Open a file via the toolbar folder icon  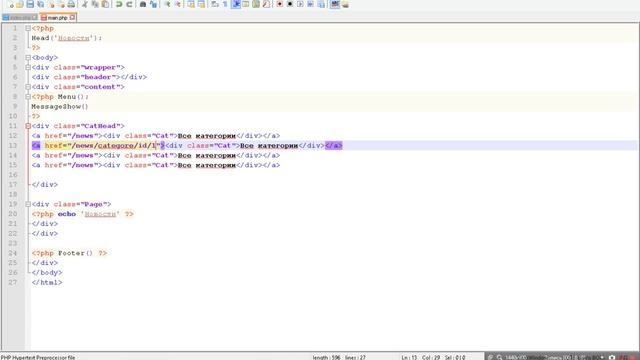pyautogui.click(x=20, y=4)
